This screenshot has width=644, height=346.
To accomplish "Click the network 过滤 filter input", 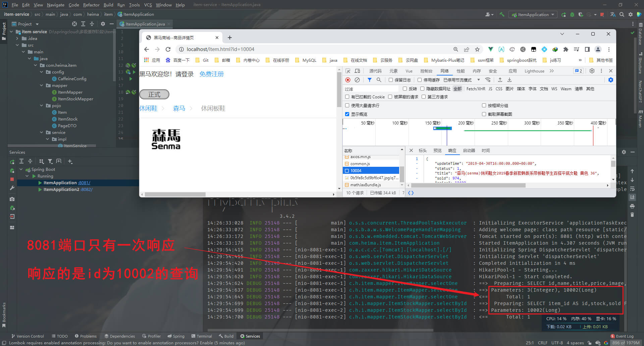I will (x=371, y=89).
